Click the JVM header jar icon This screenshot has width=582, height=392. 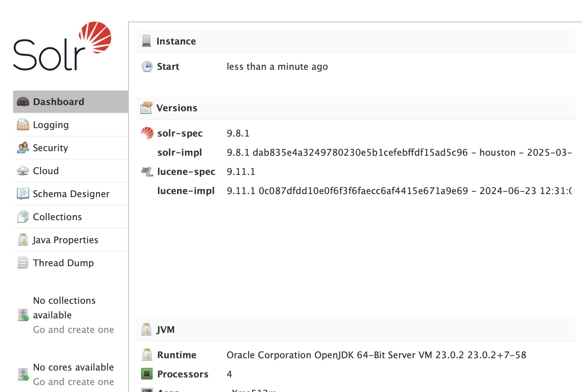[x=146, y=329]
